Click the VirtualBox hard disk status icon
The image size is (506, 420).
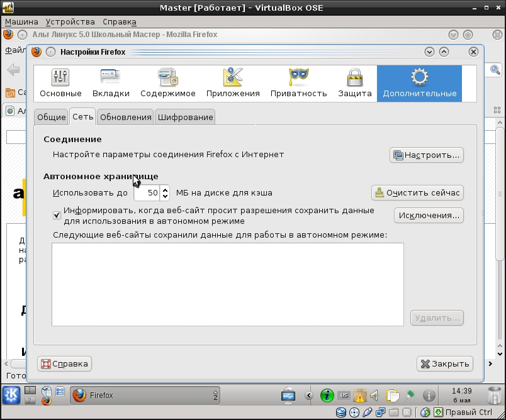(341, 412)
